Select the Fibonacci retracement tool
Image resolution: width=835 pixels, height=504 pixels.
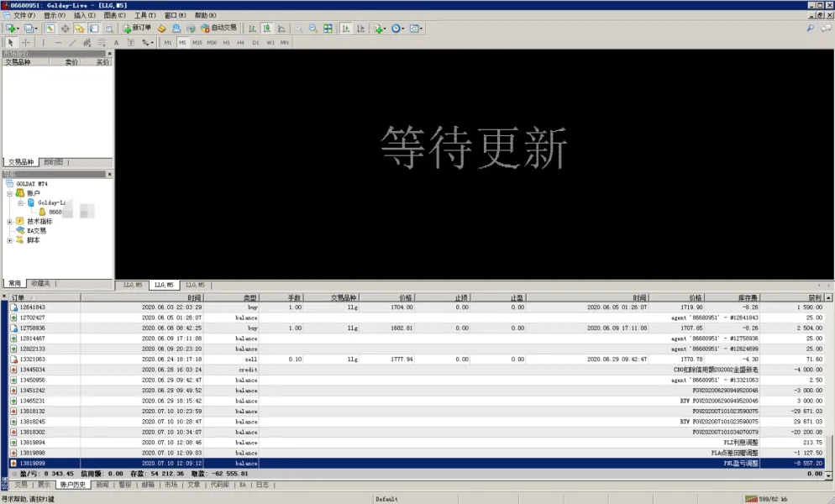click(102, 43)
